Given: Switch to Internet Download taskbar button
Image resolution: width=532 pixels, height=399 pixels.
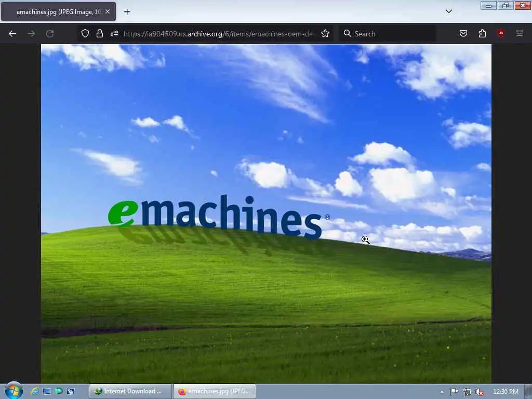Looking at the screenshot, I should [x=130, y=391].
